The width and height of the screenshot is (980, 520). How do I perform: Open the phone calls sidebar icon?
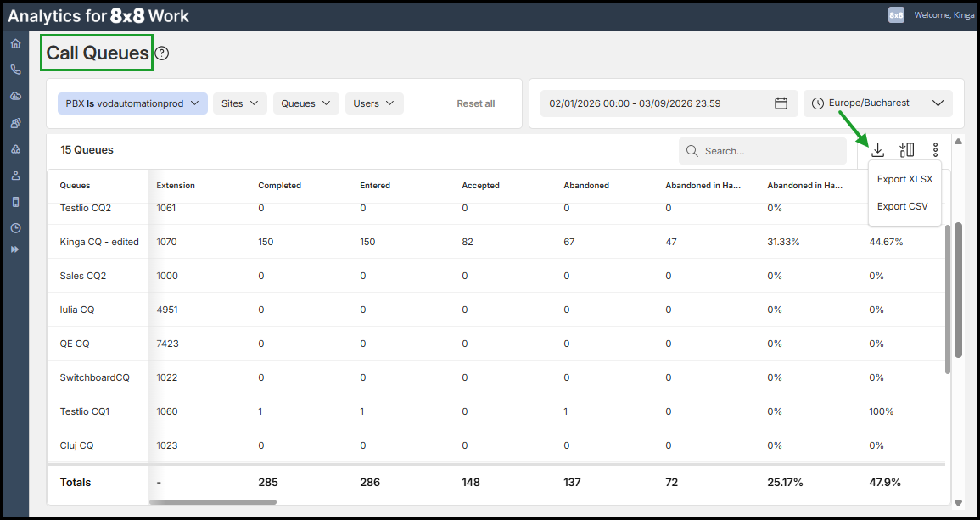tap(15, 70)
